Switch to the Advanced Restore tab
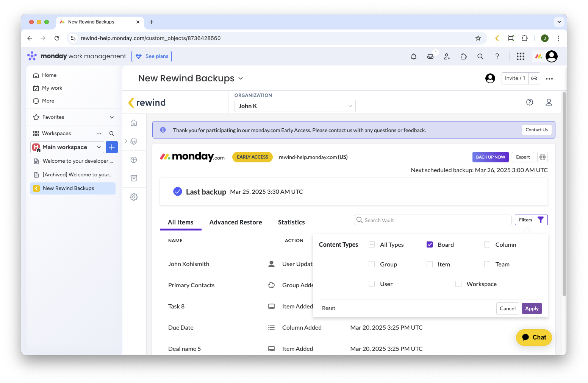This screenshot has width=588, height=383. click(236, 222)
